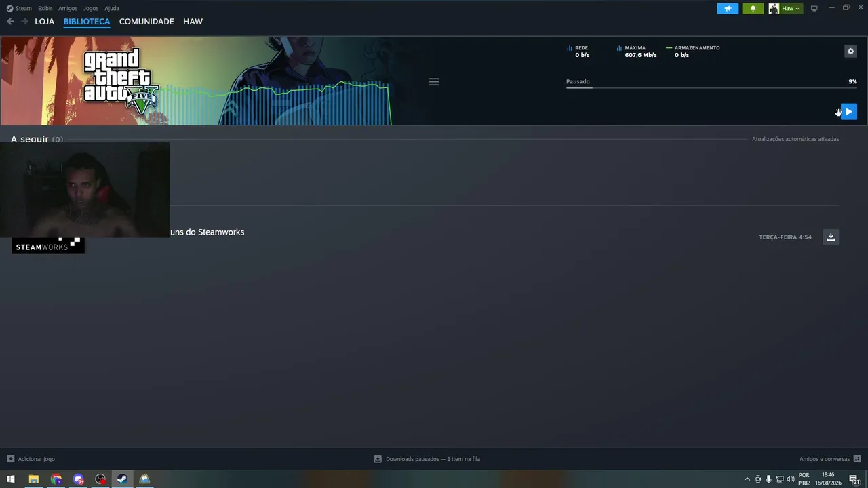Open notifications bell button
This screenshot has height=488, width=868.
(x=753, y=8)
